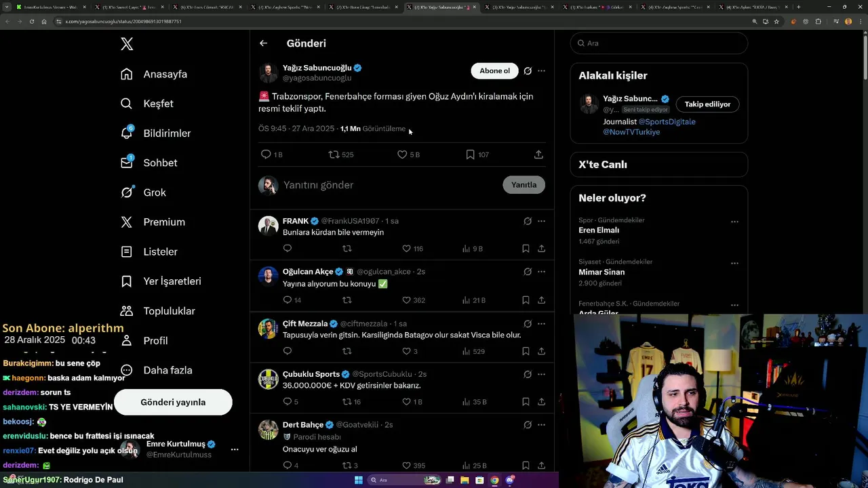Click Grok icon on main post

click(528, 70)
